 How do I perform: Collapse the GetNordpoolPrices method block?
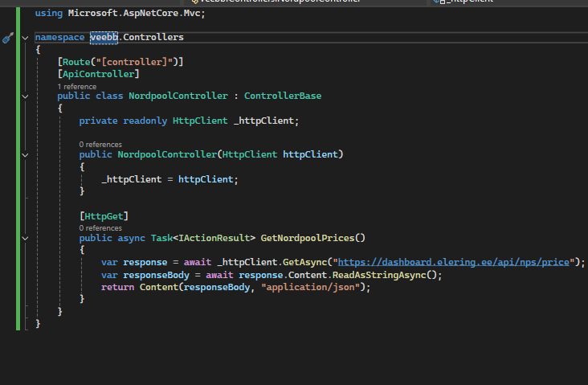click(x=25, y=238)
